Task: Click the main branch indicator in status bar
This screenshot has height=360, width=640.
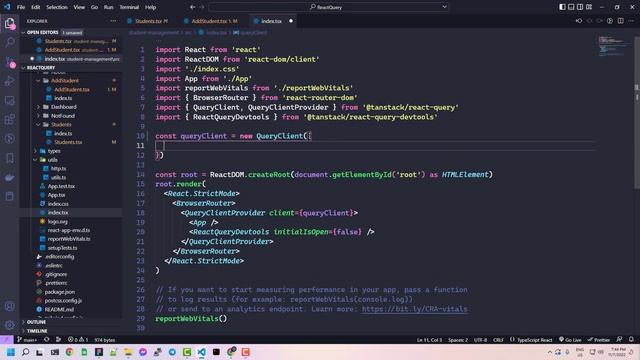Action: tap(27, 340)
